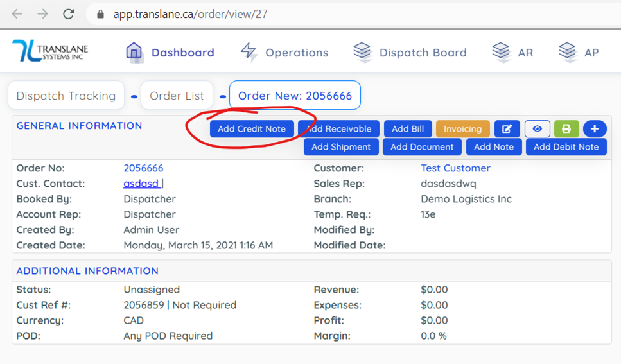Switch to the Dispatch Tracking tab

(x=66, y=96)
